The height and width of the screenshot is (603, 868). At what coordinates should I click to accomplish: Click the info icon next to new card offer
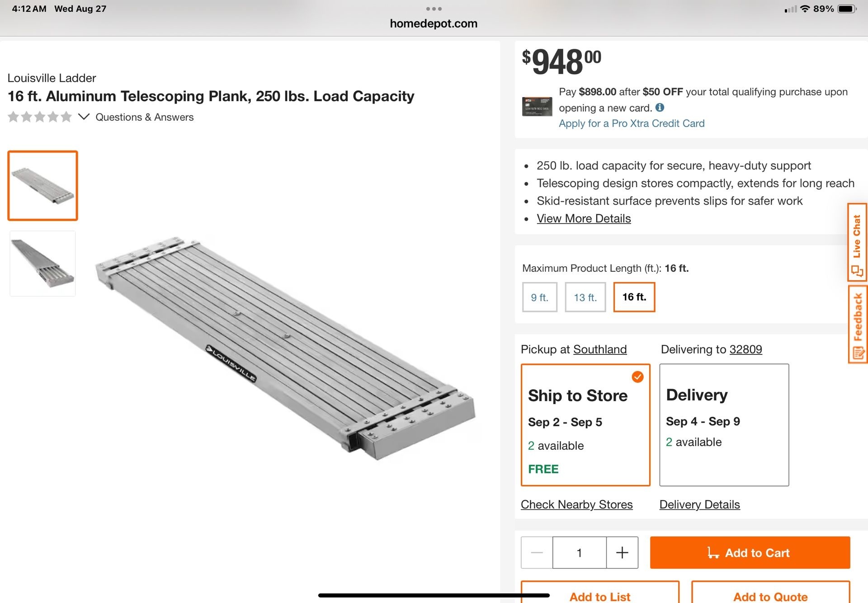pos(660,108)
